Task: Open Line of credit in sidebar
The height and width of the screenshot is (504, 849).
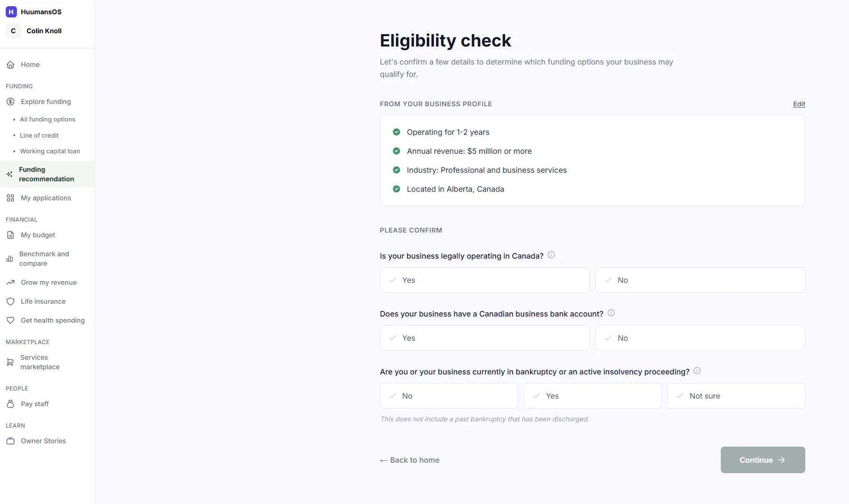Action: [39, 135]
